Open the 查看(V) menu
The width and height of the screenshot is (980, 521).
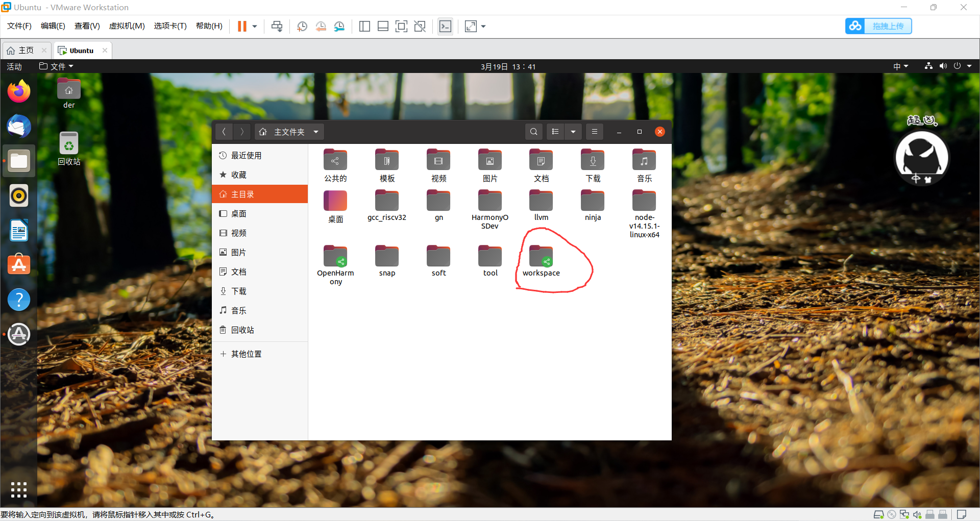[x=87, y=26]
